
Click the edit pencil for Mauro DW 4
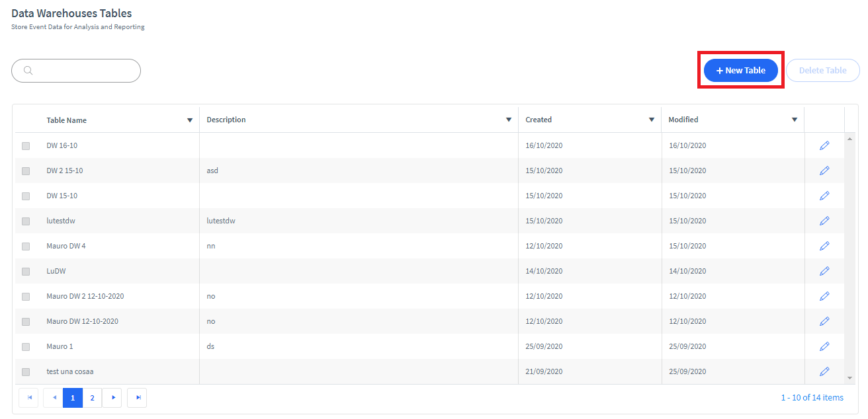click(x=824, y=246)
